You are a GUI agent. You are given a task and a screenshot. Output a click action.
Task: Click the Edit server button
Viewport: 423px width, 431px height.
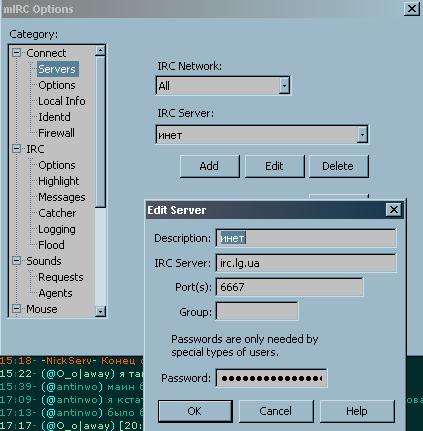coord(274,166)
